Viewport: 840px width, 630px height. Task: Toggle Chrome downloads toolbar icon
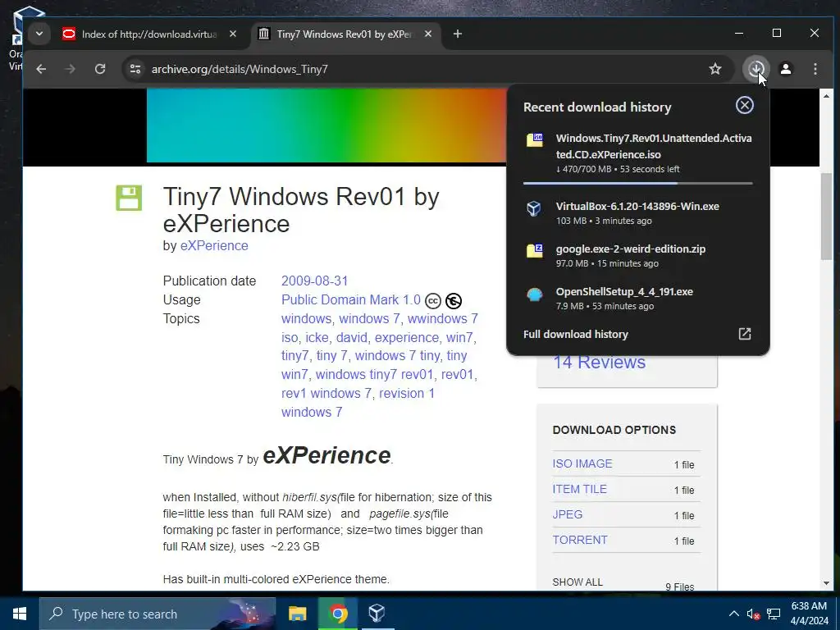756,69
